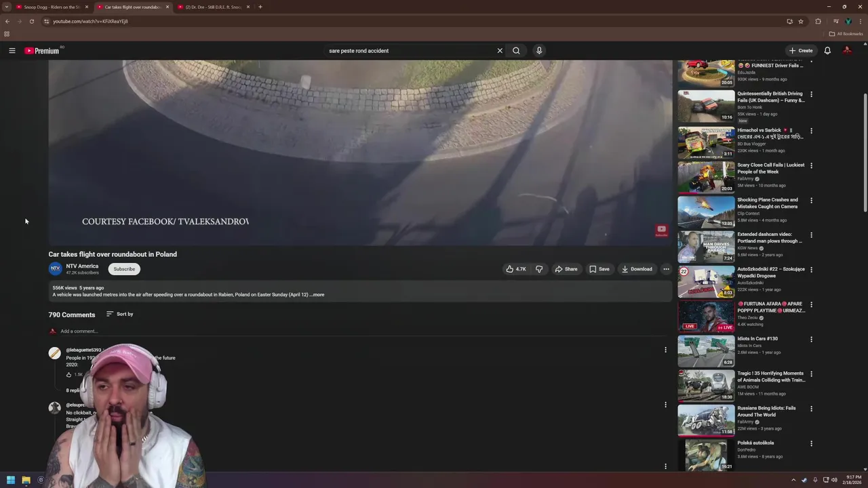
Task: Clear the search box with the X
Action: [500, 51]
